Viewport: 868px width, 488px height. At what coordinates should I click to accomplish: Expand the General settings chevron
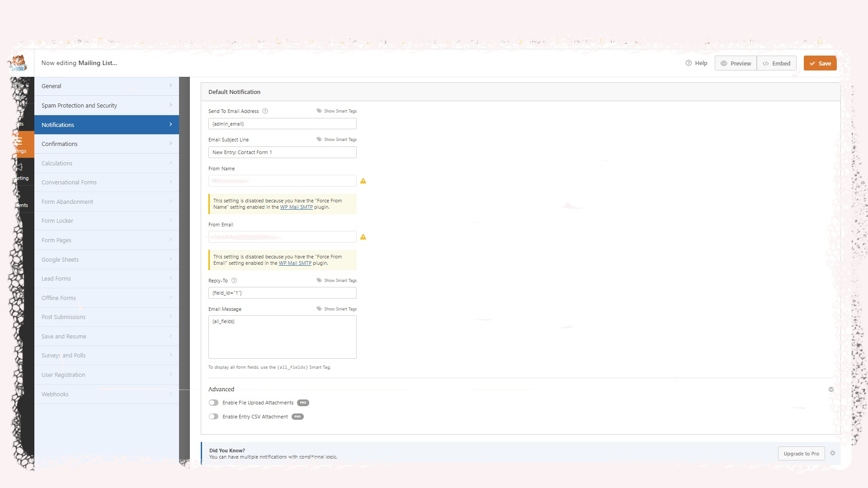click(x=170, y=86)
